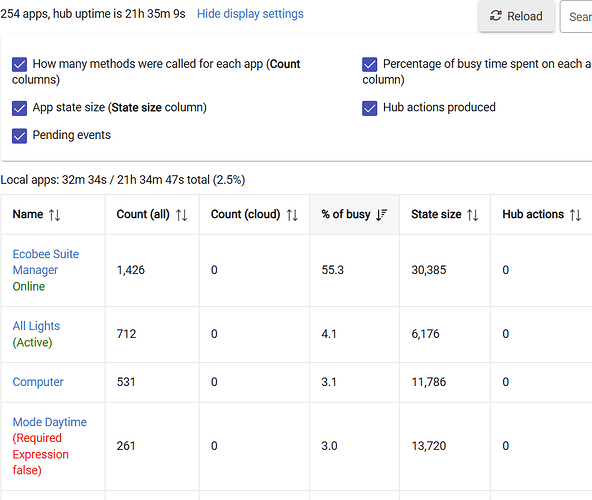Select state size value 30,385
This screenshot has width=592, height=500.
tap(429, 270)
